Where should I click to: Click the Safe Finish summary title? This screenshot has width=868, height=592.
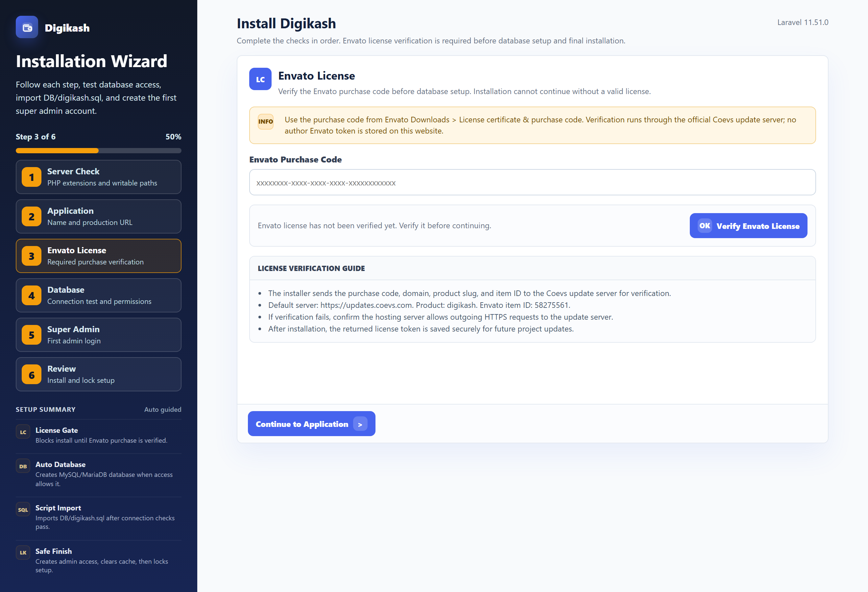point(54,551)
